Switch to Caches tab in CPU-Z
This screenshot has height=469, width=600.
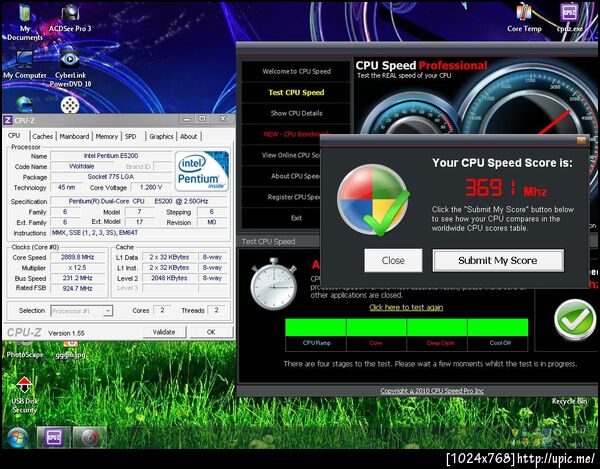coord(42,136)
